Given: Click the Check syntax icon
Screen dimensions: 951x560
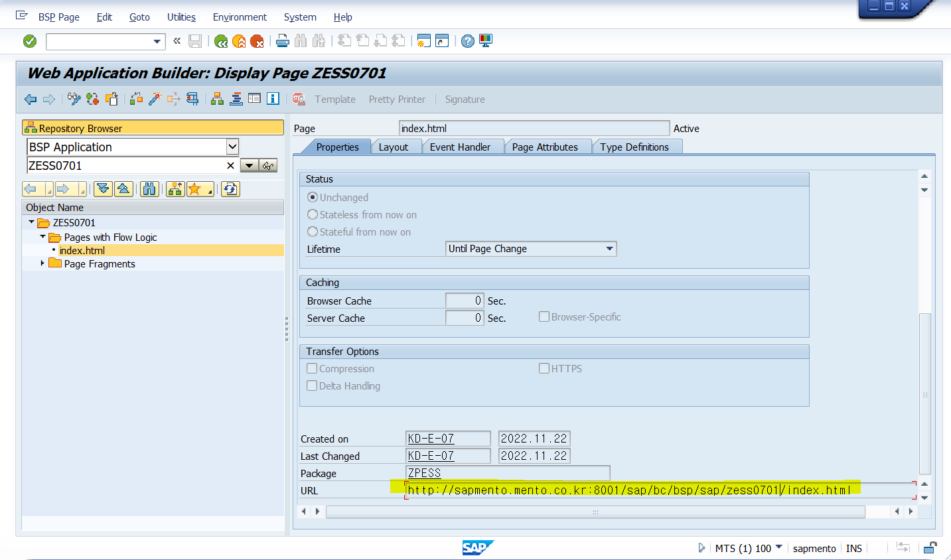Looking at the screenshot, I should click(136, 99).
